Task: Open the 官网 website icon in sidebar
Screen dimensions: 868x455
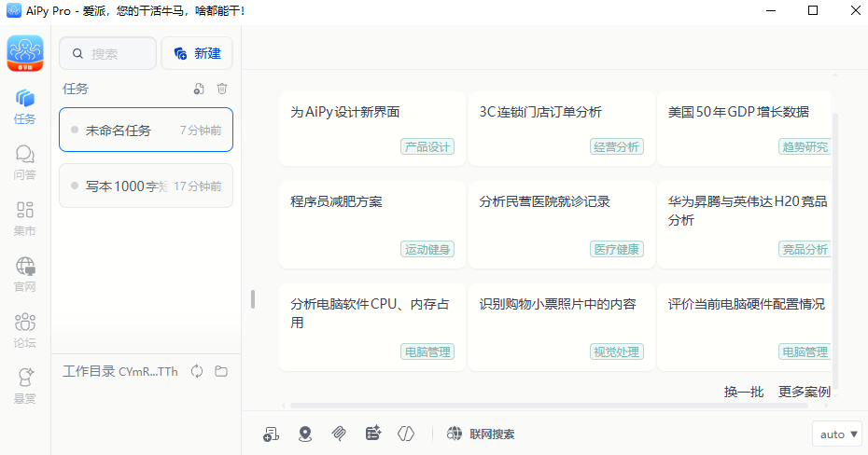Action: 25,273
